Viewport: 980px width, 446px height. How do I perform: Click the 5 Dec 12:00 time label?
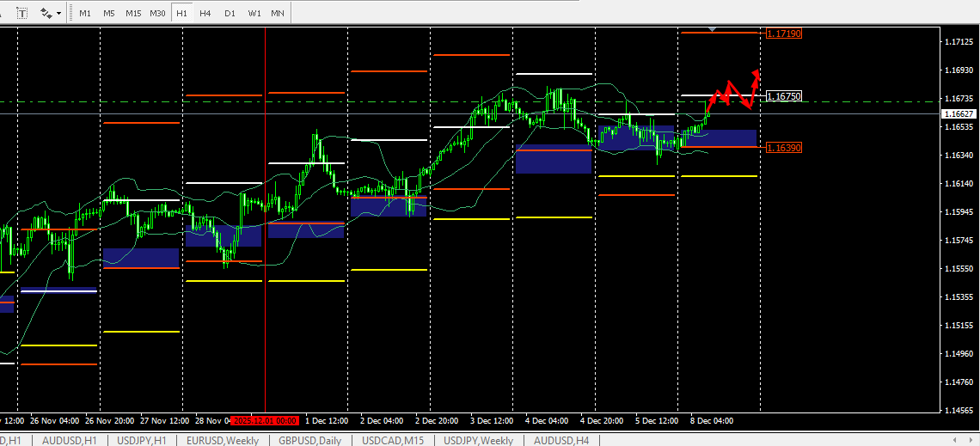pos(657,421)
